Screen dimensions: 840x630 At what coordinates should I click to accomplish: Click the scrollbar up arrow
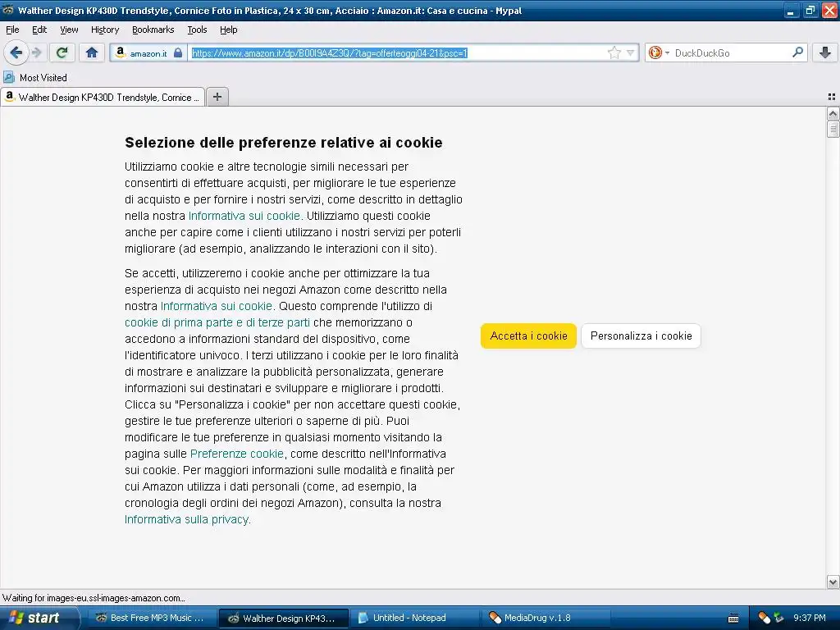[x=833, y=113]
